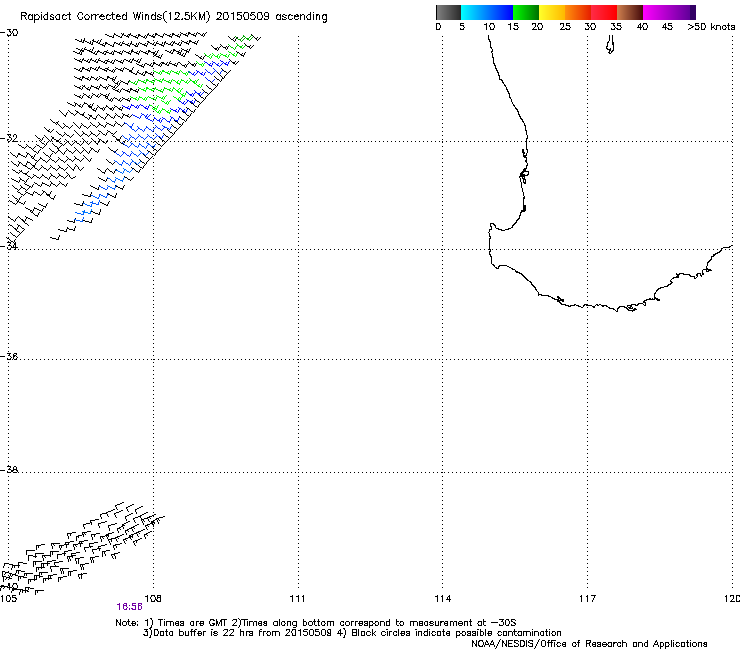Click the 108 longitude axis label

(x=153, y=599)
